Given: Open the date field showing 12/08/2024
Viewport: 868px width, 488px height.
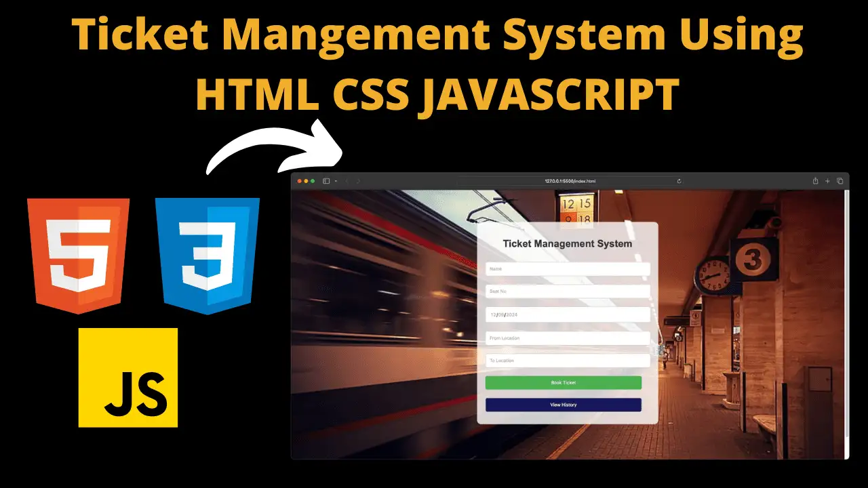Looking at the screenshot, I should [x=568, y=314].
